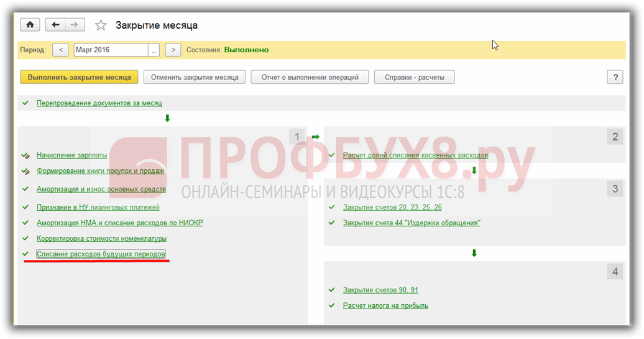Screen dimensions: 644x339
Task: Go forward with the right arrow
Action: click(74, 25)
